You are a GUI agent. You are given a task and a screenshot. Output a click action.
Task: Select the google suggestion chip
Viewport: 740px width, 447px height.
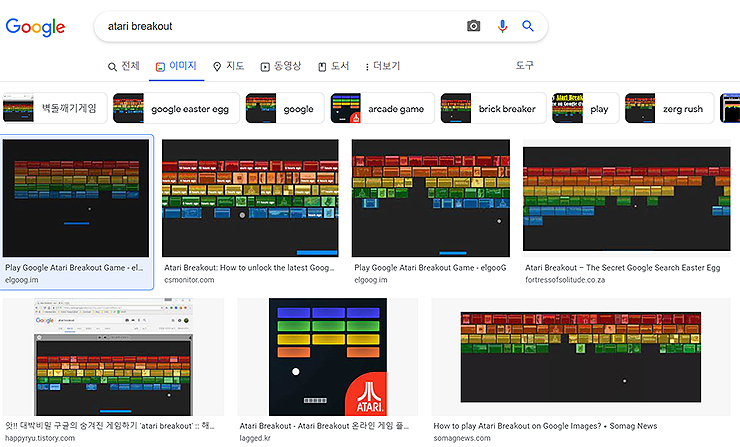[x=285, y=109]
